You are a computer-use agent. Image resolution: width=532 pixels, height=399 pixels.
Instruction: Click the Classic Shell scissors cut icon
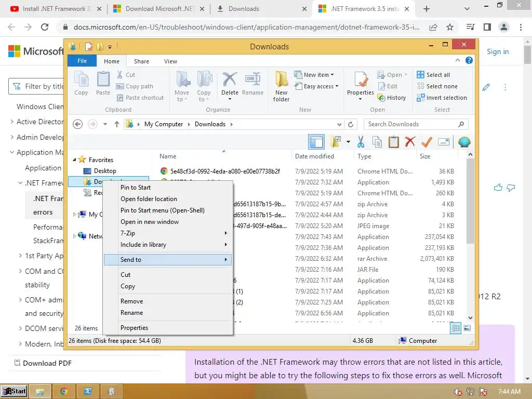(x=361, y=142)
